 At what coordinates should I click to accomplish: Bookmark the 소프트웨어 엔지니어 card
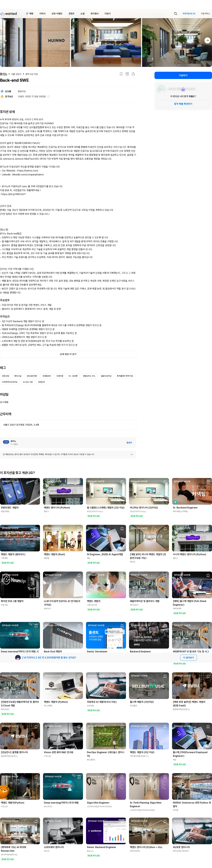click(79, 822)
